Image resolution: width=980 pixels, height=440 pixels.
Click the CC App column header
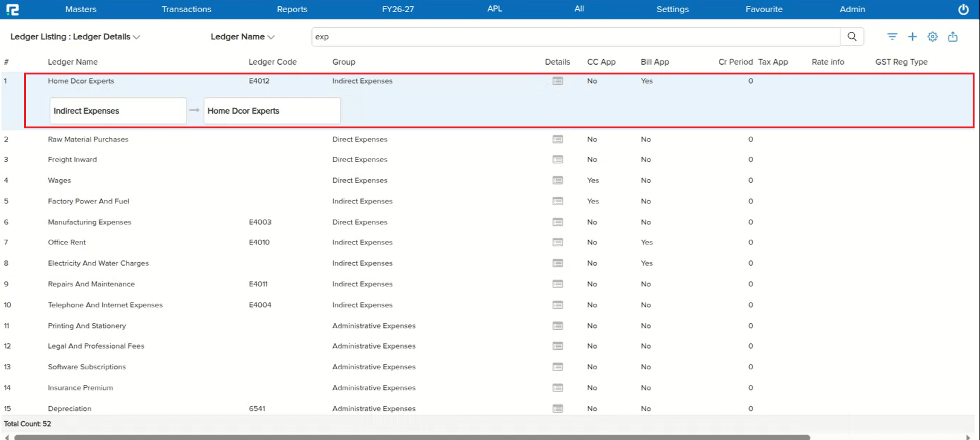(x=601, y=62)
